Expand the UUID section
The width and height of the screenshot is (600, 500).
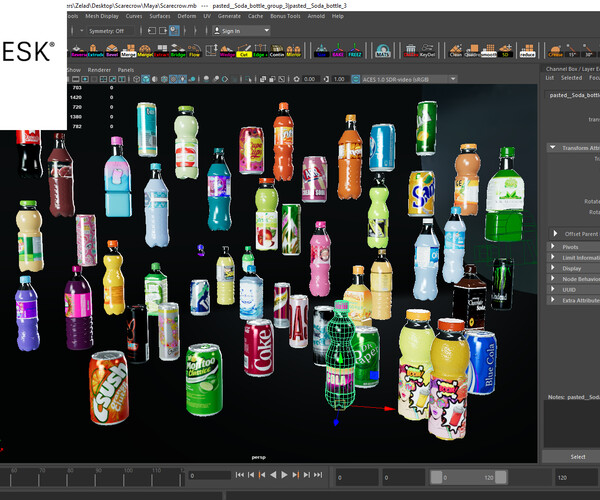553,289
